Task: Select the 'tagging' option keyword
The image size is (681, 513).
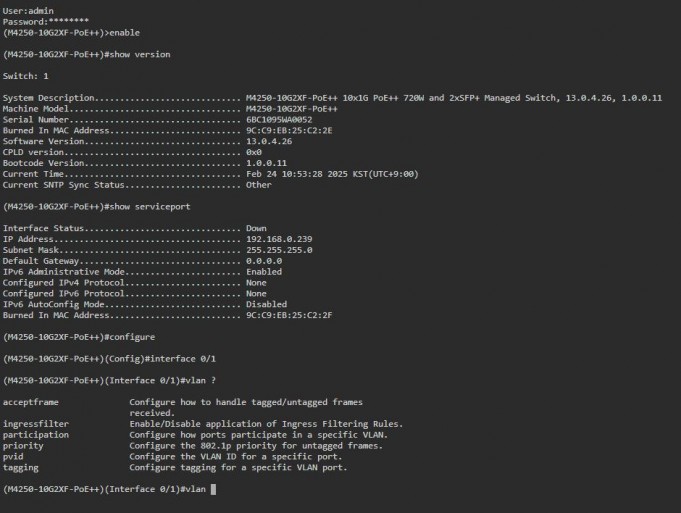Action: 20,467
